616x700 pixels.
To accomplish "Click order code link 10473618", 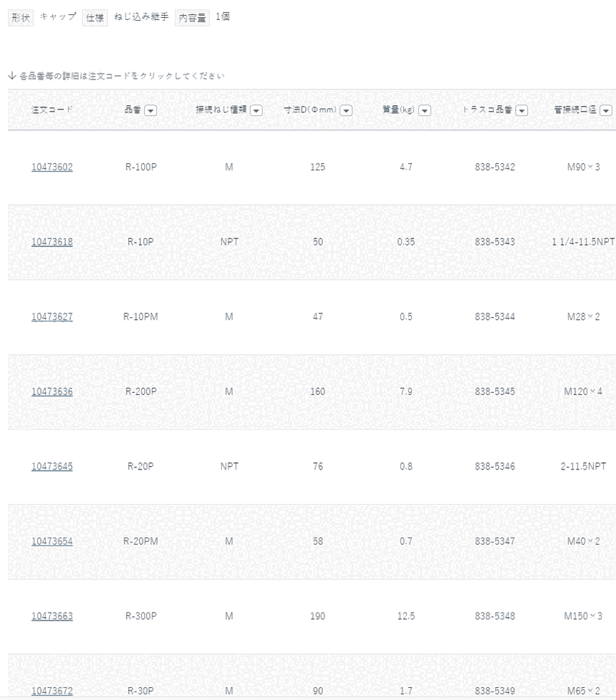I will [52, 242].
